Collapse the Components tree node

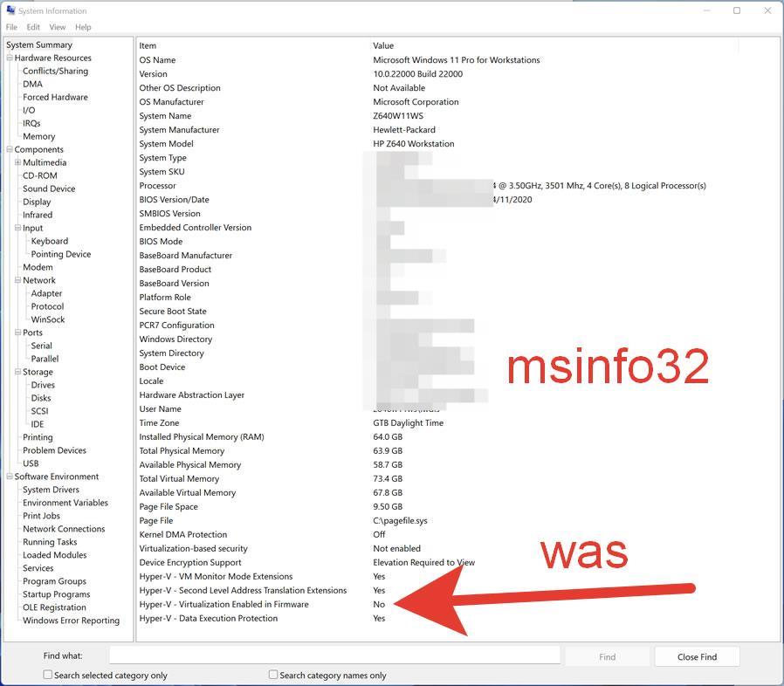click(x=10, y=149)
